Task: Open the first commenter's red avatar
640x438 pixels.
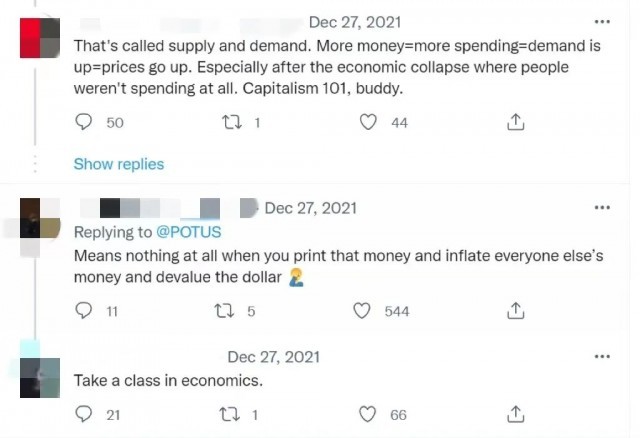Action: [x=40, y=39]
